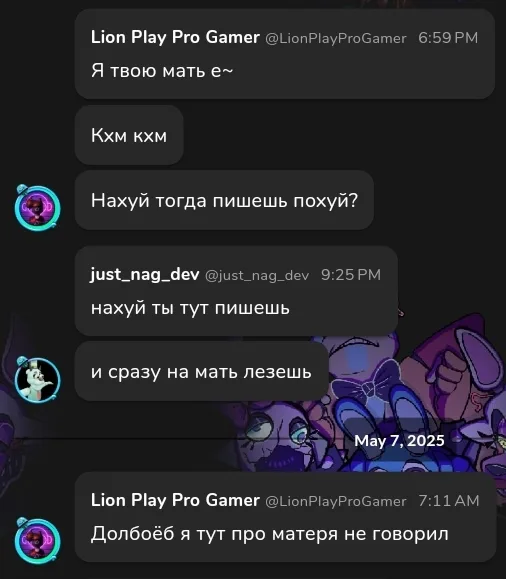Select the message bubble sent at 9:25 PM
Image resolution: width=506 pixels, height=579 pixels.
(x=236, y=291)
